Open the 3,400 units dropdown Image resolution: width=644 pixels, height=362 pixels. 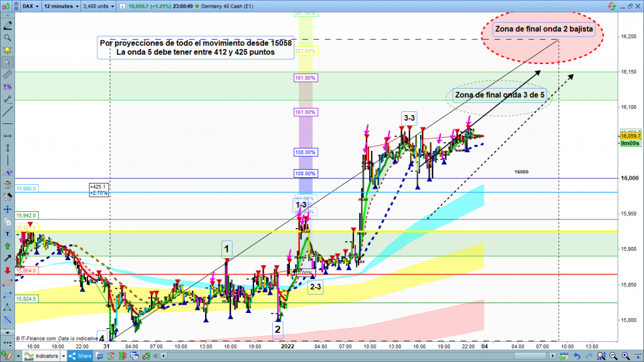101,7
